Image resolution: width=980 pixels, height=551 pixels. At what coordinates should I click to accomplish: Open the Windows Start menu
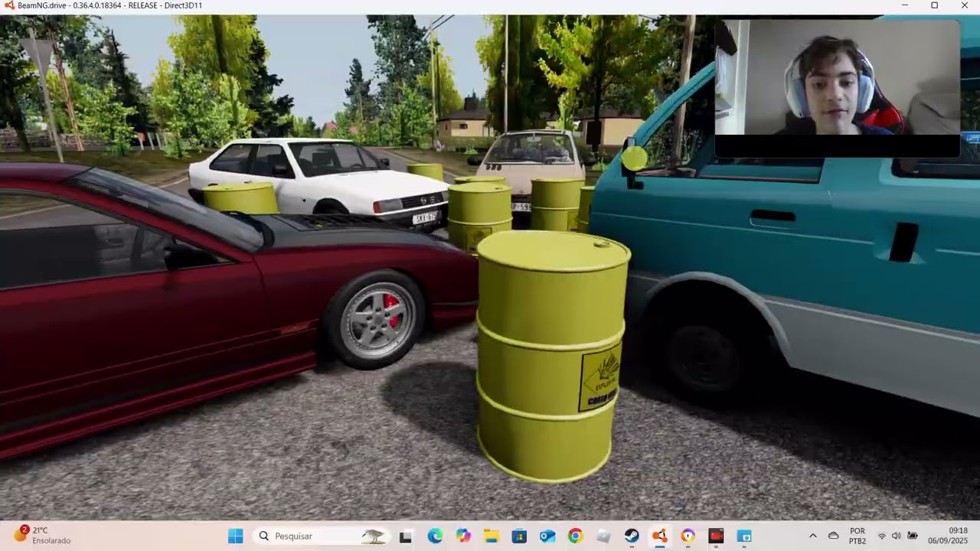pos(235,536)
